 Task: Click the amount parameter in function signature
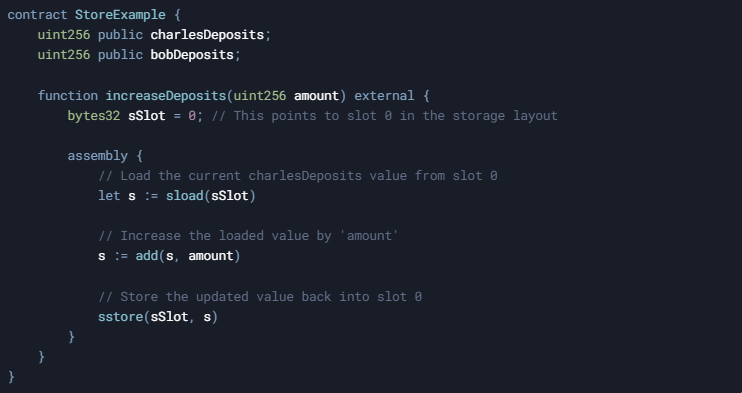point(317,96)
